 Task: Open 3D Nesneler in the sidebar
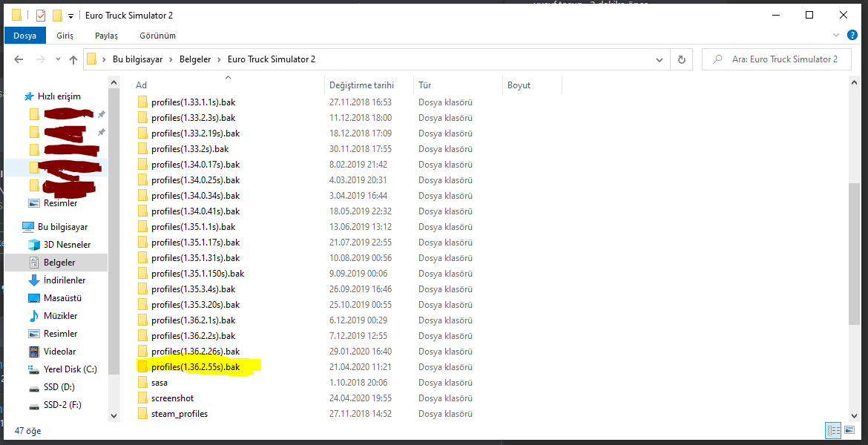coord(67,245)
